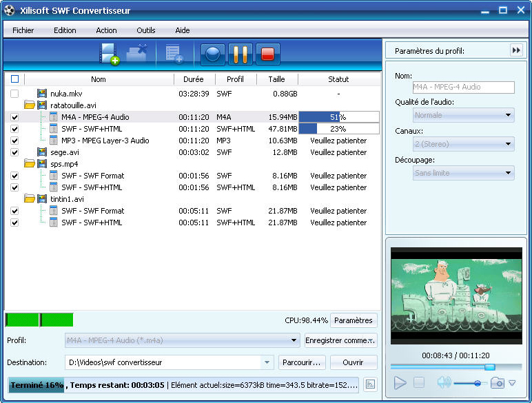Toggle the select-all checkbox in the header
The width and height of the screenshot is (532, 403).
14,79
